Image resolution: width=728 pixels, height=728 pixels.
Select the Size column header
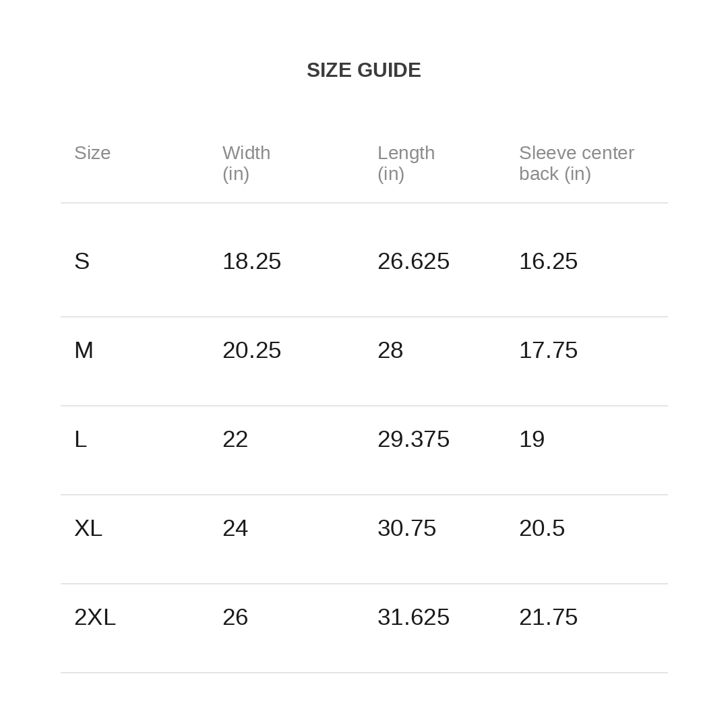coord(92,153)
